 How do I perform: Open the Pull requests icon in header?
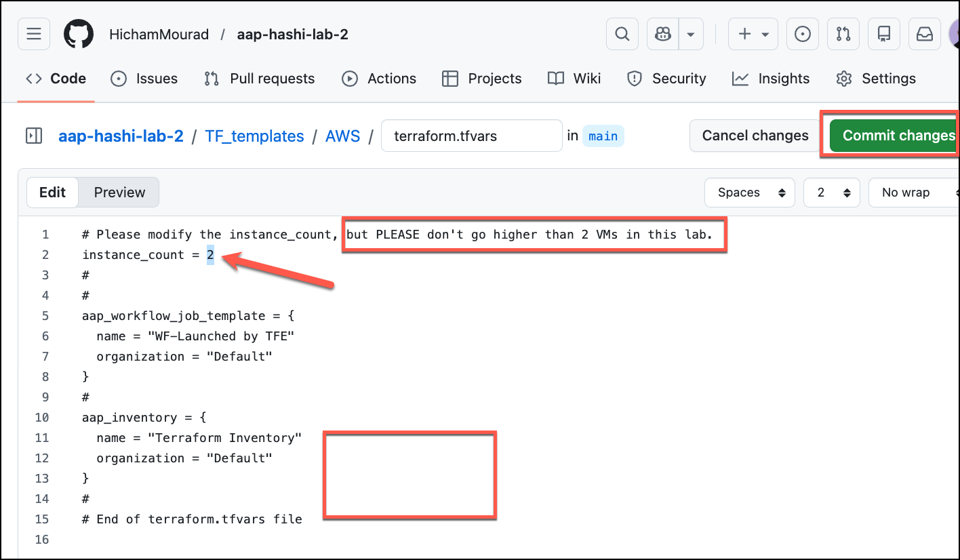tap(843, 34)
